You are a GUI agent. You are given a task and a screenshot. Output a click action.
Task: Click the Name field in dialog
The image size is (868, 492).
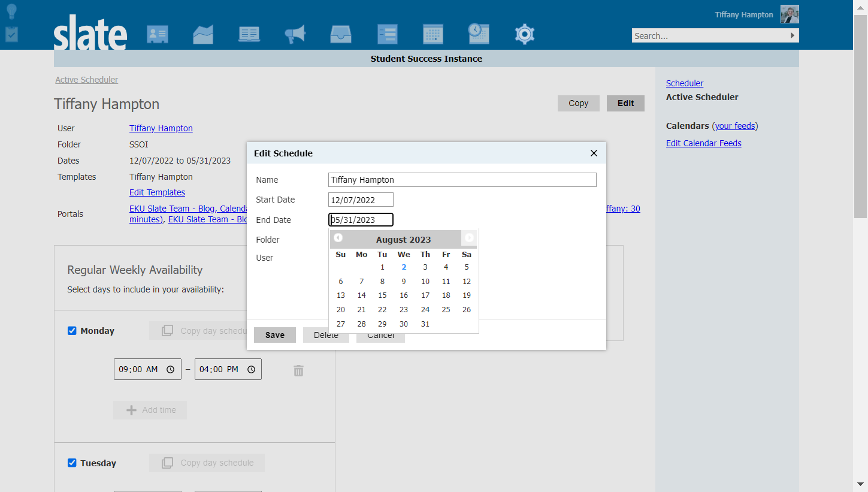click(462, 180)
